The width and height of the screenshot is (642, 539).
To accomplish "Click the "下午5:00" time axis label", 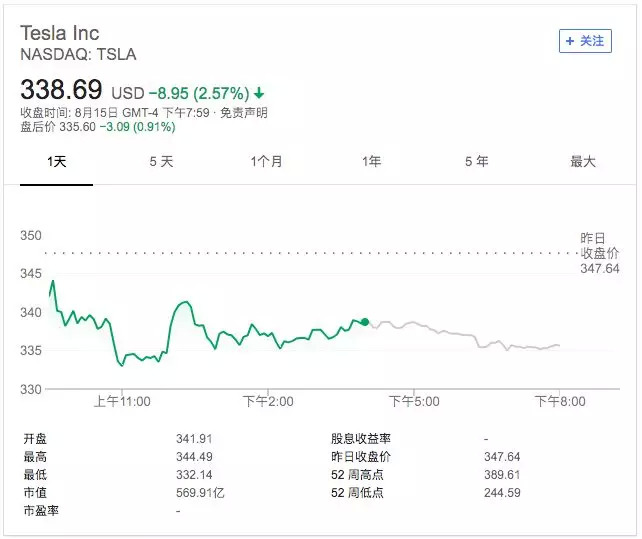I will (x=415, y=401).
